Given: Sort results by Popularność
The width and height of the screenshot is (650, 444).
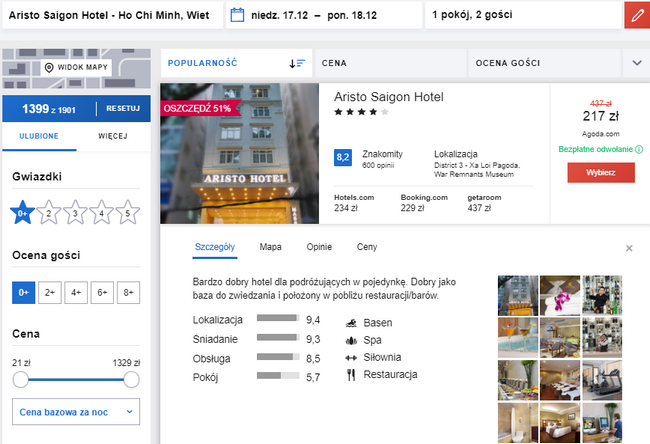Looking at the screenshot, I should [236, 63].
